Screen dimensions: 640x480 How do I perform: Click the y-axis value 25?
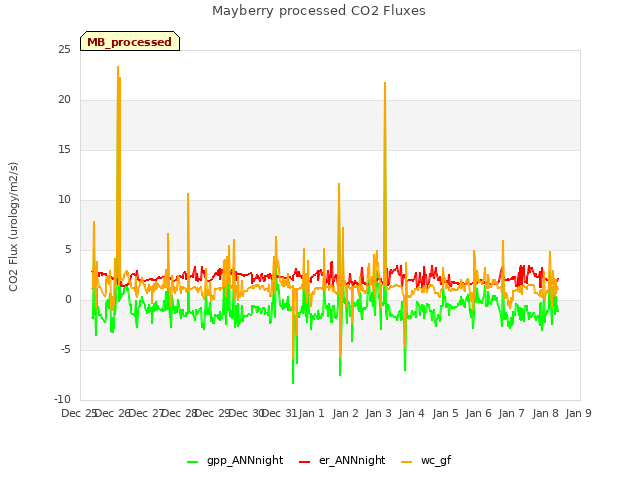click(64, 50)
